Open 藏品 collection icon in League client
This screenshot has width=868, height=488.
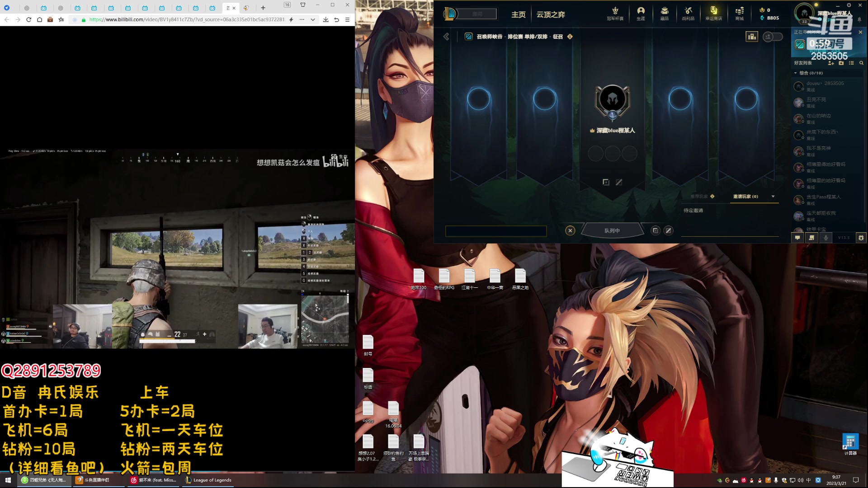[x=664, y=13]
